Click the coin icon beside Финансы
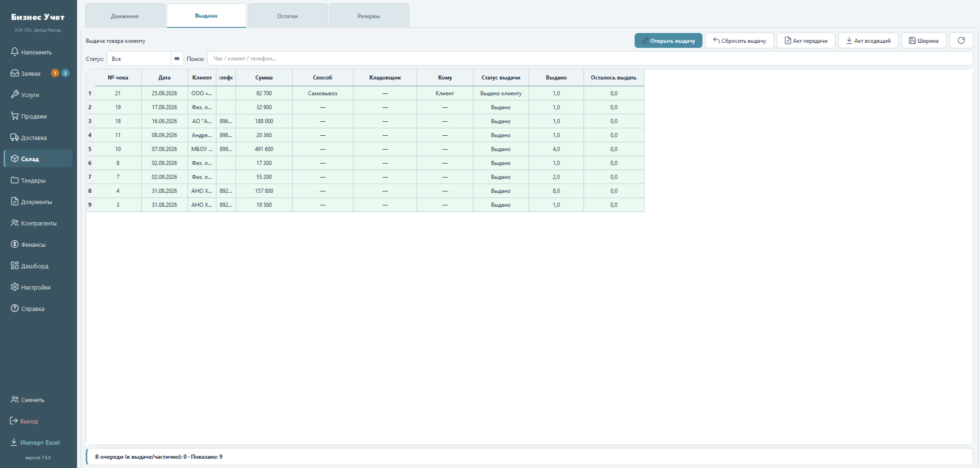 (x=15, y=244)
